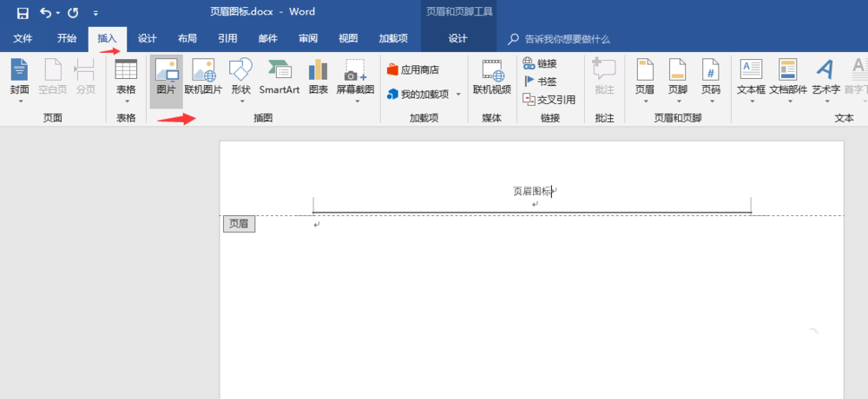Click the Redo/Repeat icon

pos(73,13)
